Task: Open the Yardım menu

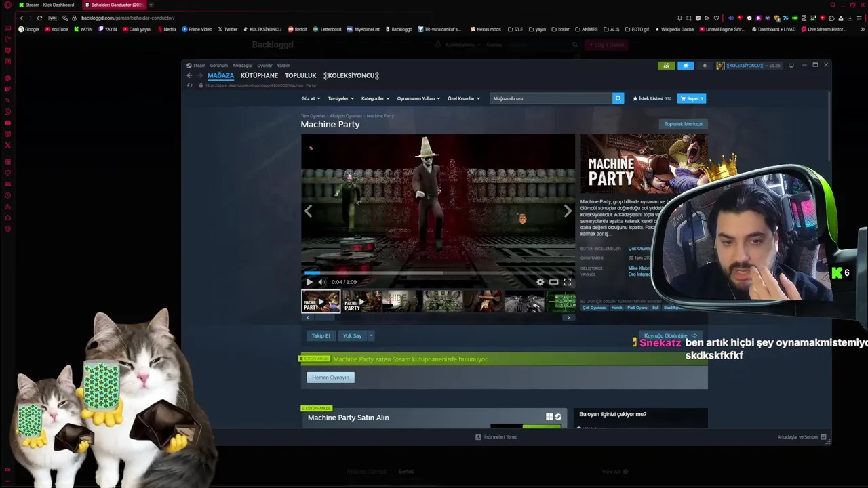Action: tap(283, 66)
